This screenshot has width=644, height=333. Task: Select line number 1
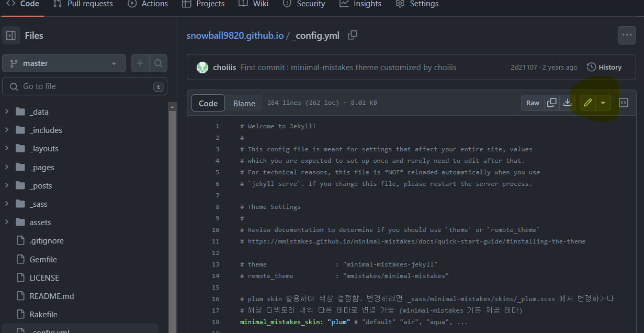(x=217, y=126)
